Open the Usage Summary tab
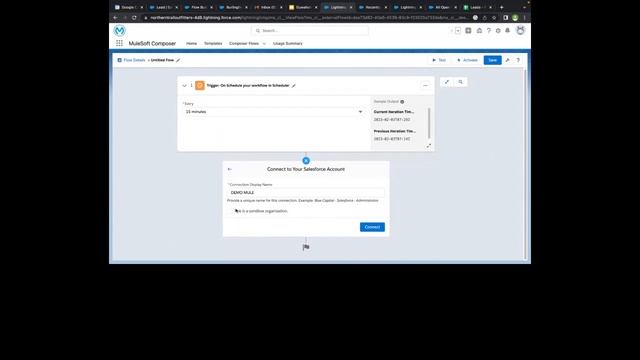 coord(288,43)
